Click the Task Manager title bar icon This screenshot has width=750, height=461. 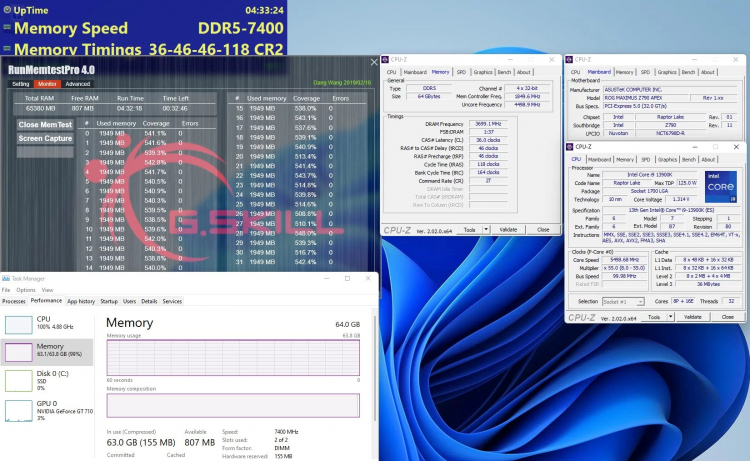(6, 280)
